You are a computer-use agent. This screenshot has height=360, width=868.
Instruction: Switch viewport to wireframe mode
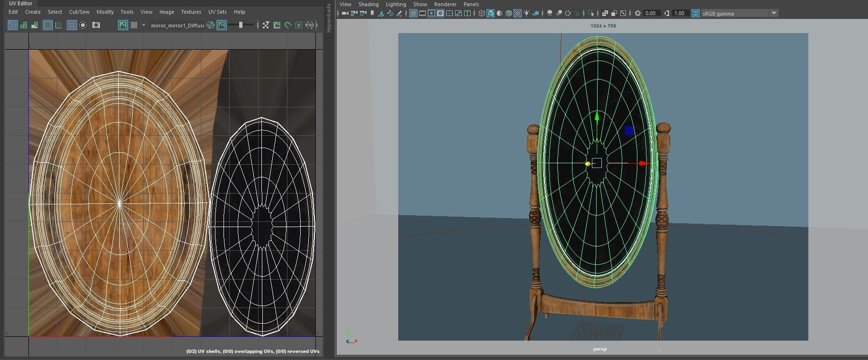point(482,13)
